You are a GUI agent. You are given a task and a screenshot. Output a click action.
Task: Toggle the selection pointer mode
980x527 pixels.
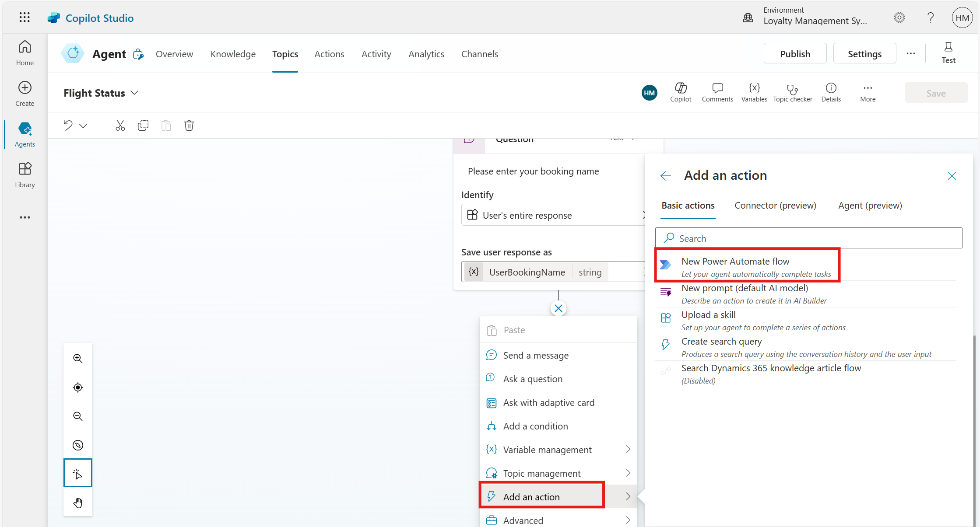pyautogui.click(x=78, y=474)
